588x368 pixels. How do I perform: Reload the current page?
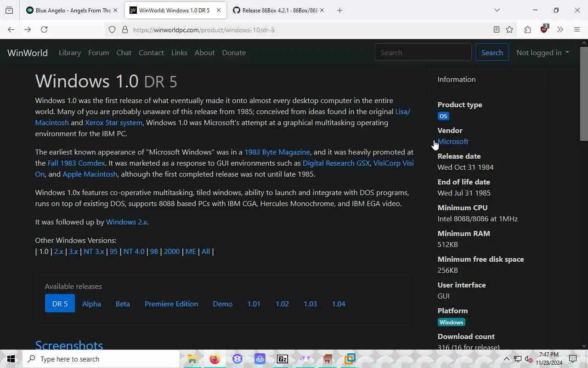point(44,29)
